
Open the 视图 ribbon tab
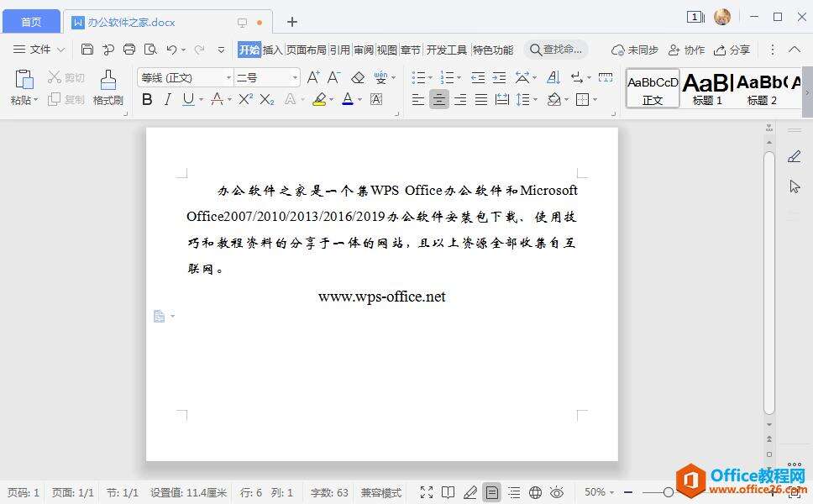(386, 50)
